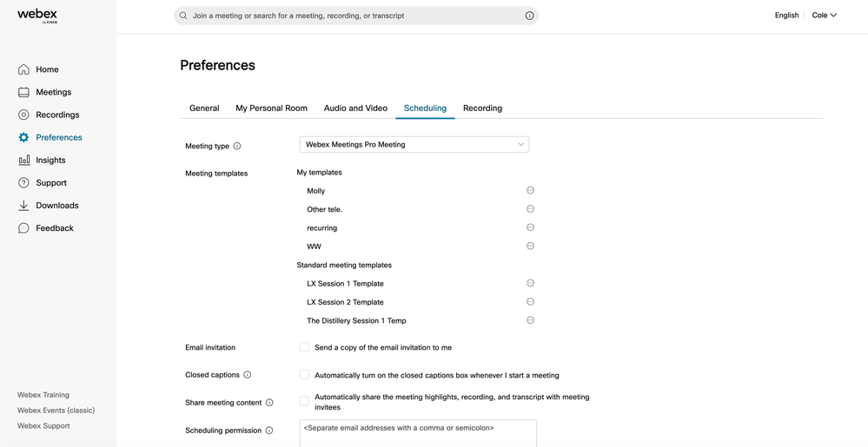The image size is (868, 447).
Task: Go to the Recording tab
Action: (483, 108)
